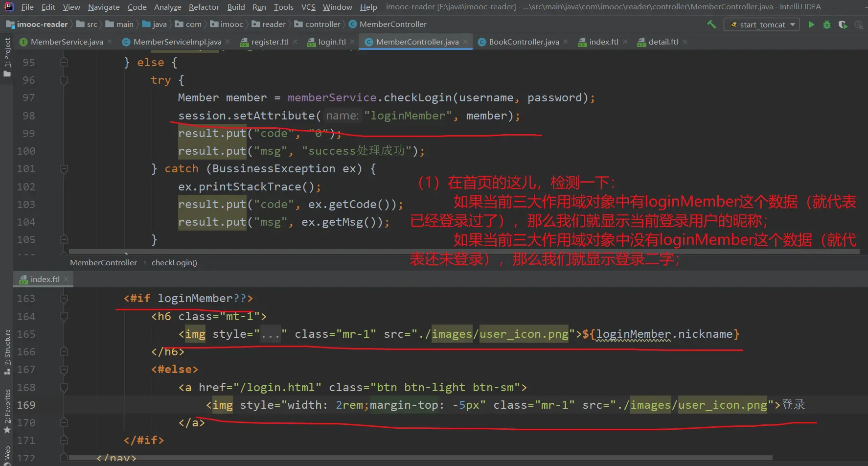Viewport: 868px width, 466px height.
Task: Fold the catch block at line 101
Action: coord(64,169)
